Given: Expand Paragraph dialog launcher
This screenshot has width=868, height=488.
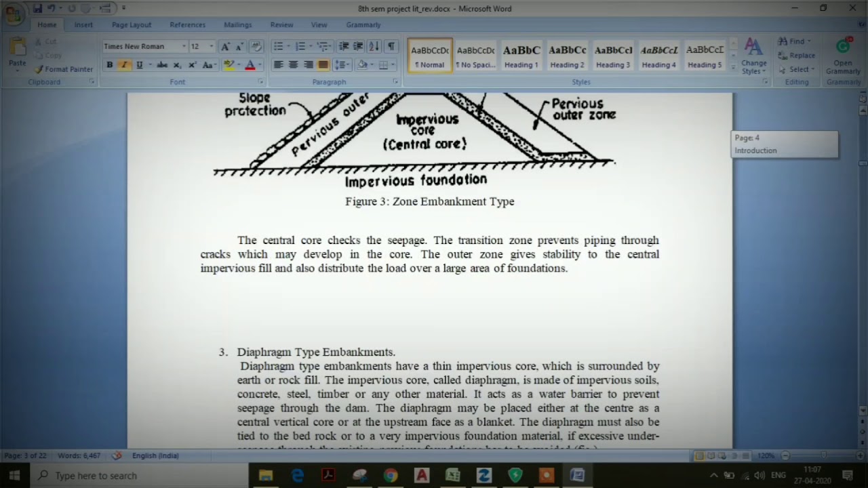Looking at the screenshot, I should pos(395,82).
